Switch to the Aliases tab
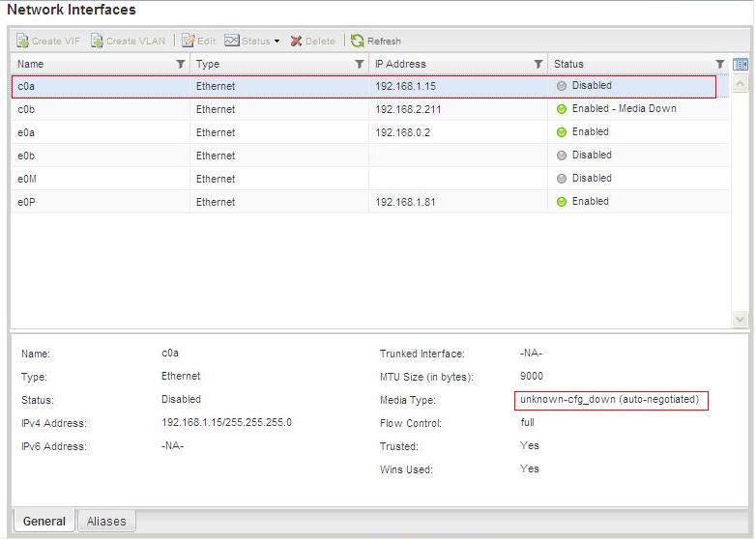 point(106,521)
